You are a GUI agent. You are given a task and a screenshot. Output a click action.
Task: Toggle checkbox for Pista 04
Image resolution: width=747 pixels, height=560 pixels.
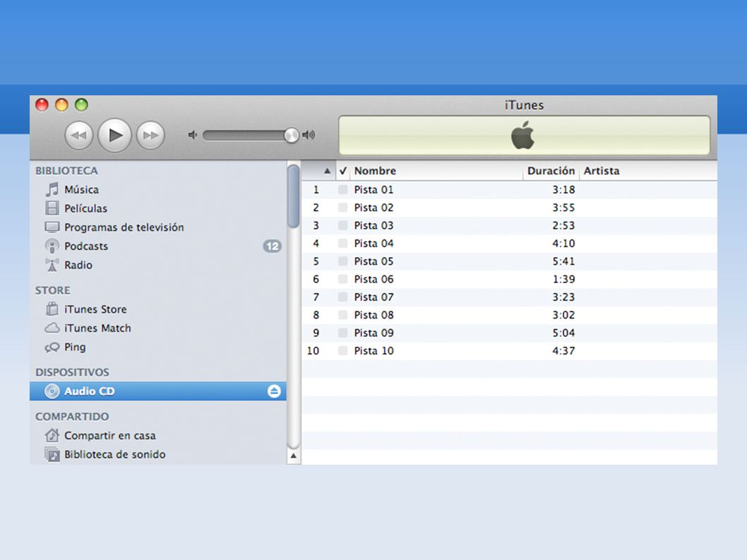342,243
